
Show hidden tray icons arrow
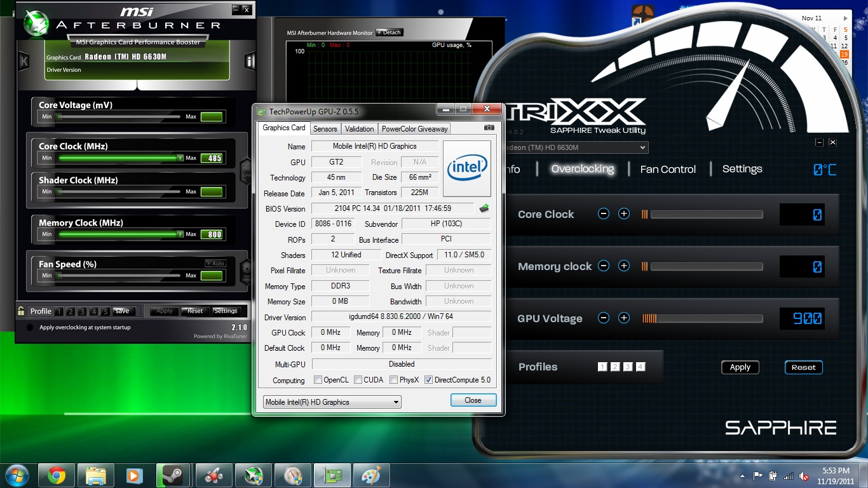point(742,476)
